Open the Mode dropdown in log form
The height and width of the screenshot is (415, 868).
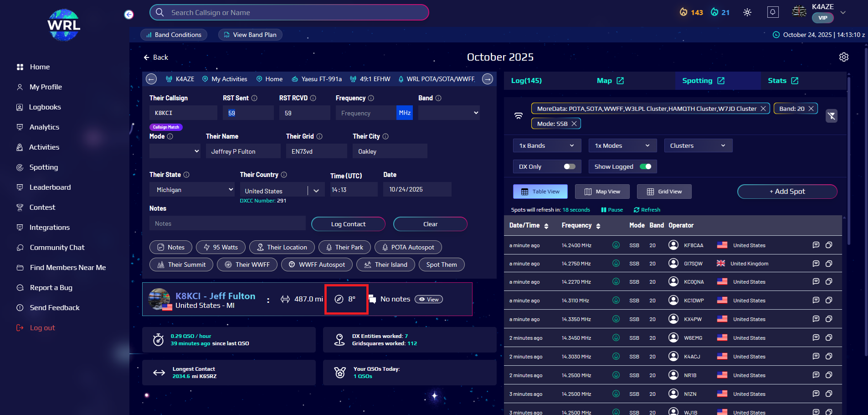175,151
